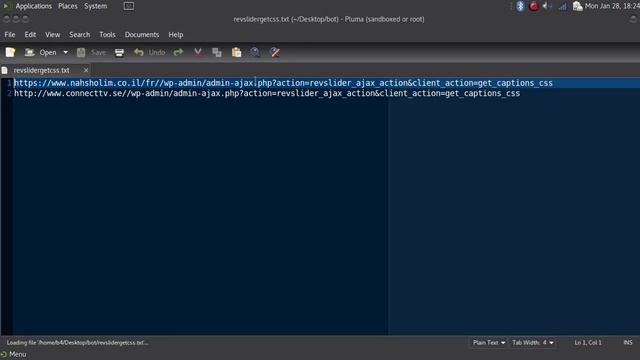Open the Tab Width dropdown
Image resolution: width=640 pixels, height=360 pixels.
(x=533, y=342)
